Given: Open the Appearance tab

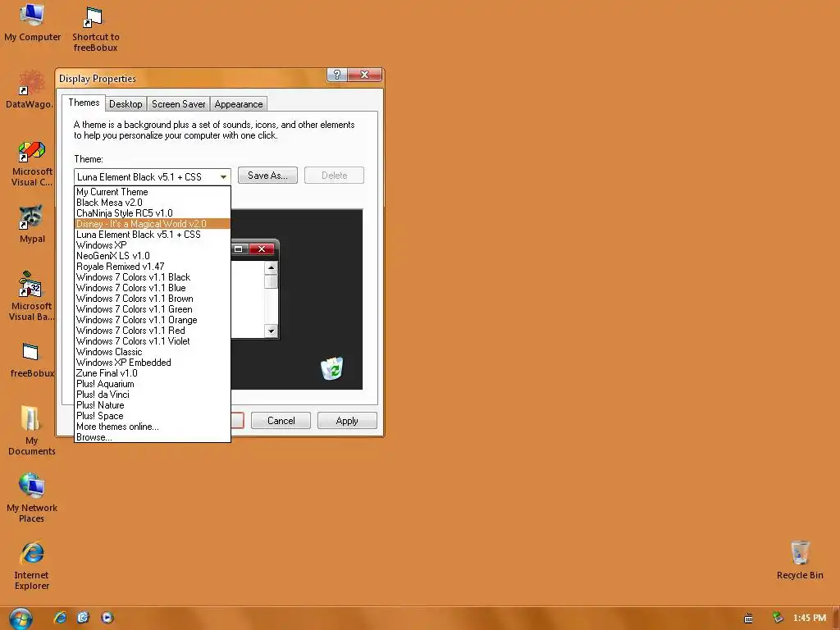Looking at the screenshot, I should coord(239,104).
